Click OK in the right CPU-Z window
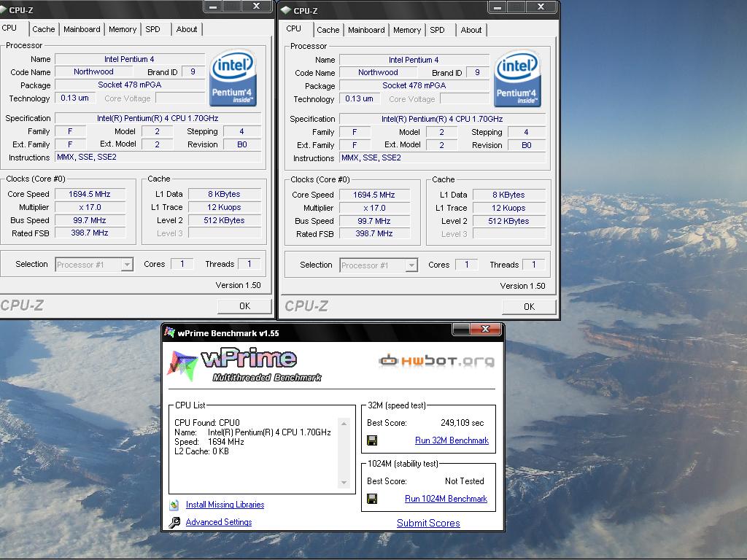 (529, 307)
